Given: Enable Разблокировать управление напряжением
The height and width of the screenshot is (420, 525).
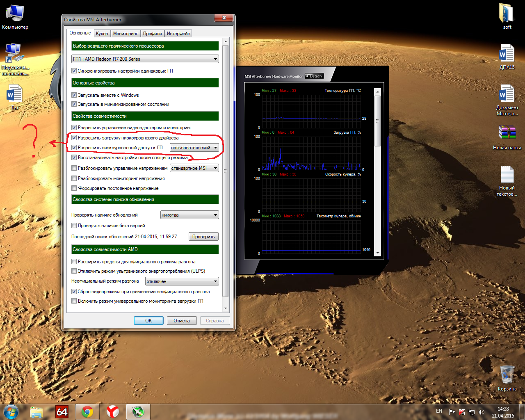Looking at the screenshot, I should point(74,168).
